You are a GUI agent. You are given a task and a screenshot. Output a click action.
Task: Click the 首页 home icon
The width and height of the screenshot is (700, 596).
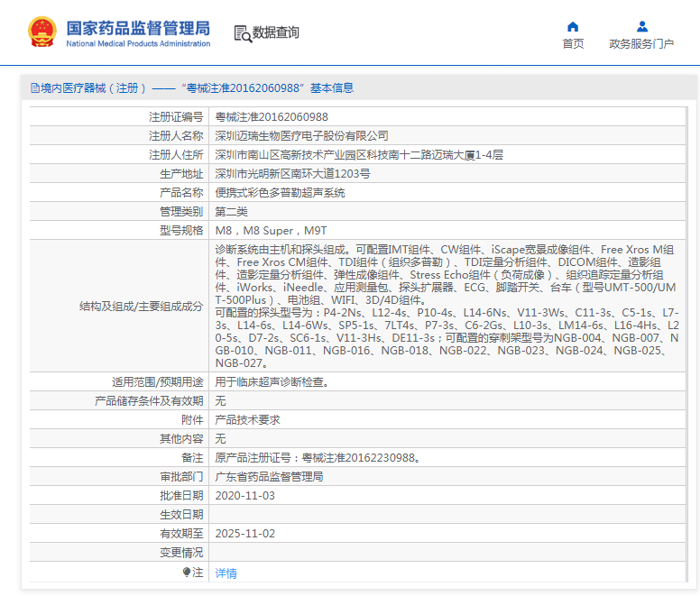[573, 27]
